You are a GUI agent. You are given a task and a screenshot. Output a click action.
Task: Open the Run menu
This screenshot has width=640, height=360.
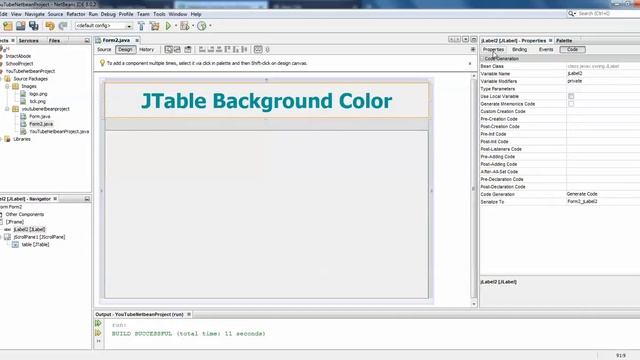pos(93,14)
